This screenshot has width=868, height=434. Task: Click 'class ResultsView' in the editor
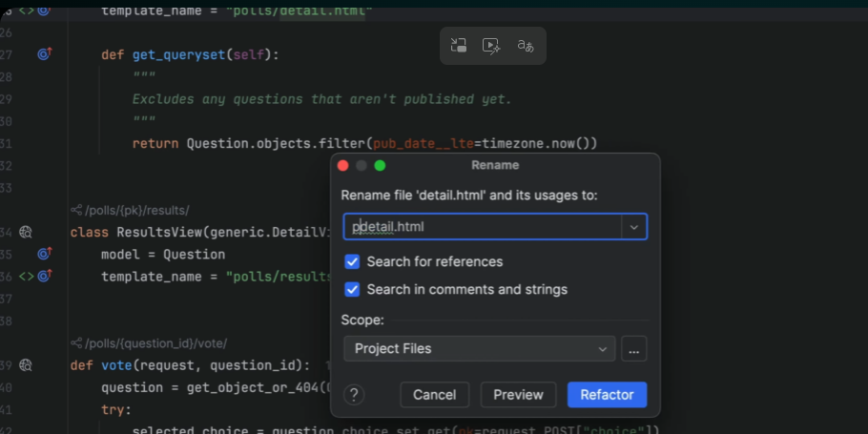coord(136,232)
